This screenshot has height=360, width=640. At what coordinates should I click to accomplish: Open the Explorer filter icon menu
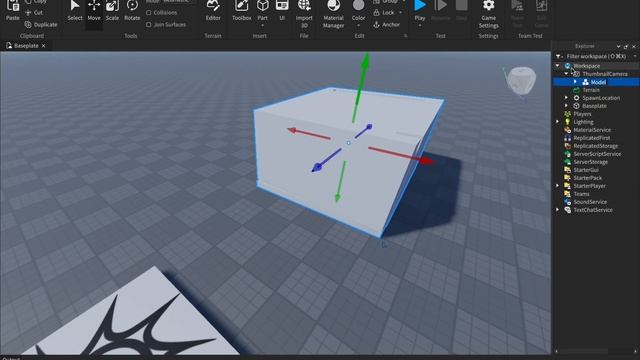pos(559,56)
